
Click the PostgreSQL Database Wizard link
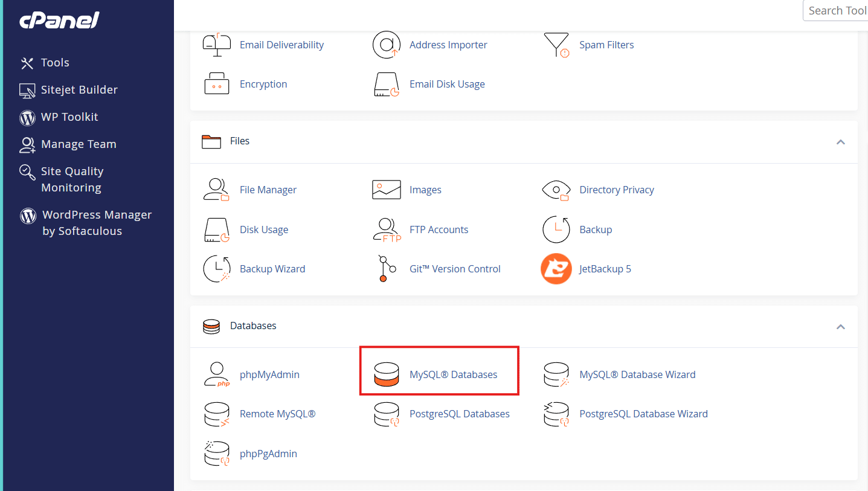click(643, 414)
